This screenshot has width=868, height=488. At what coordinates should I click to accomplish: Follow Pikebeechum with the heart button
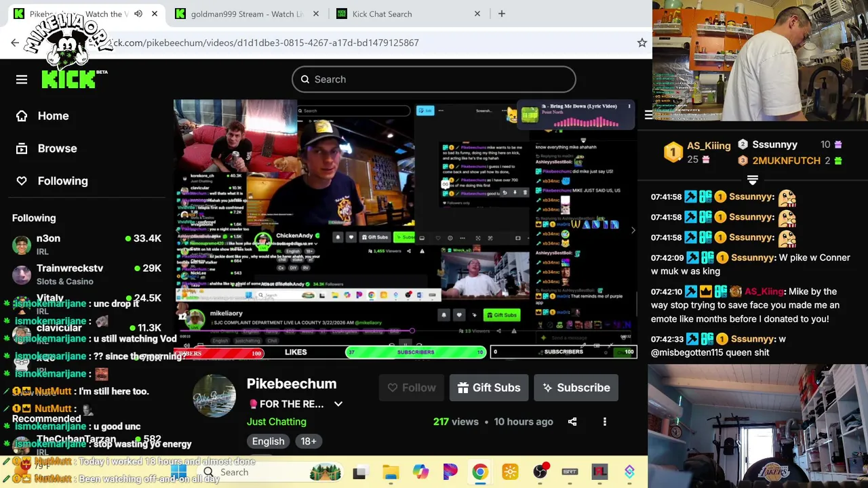(x=412, y=388)
